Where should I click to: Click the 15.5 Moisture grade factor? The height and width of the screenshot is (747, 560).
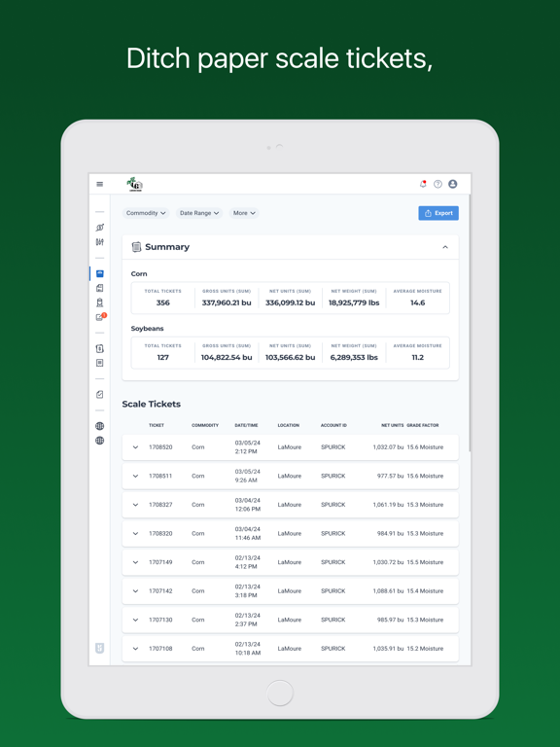425,562
